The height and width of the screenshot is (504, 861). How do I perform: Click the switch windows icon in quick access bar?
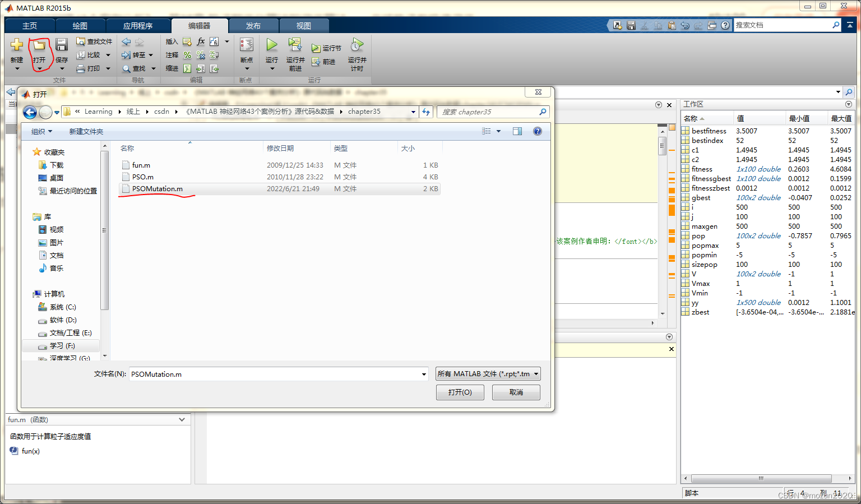pyautogui.click(x=712, y=25)
